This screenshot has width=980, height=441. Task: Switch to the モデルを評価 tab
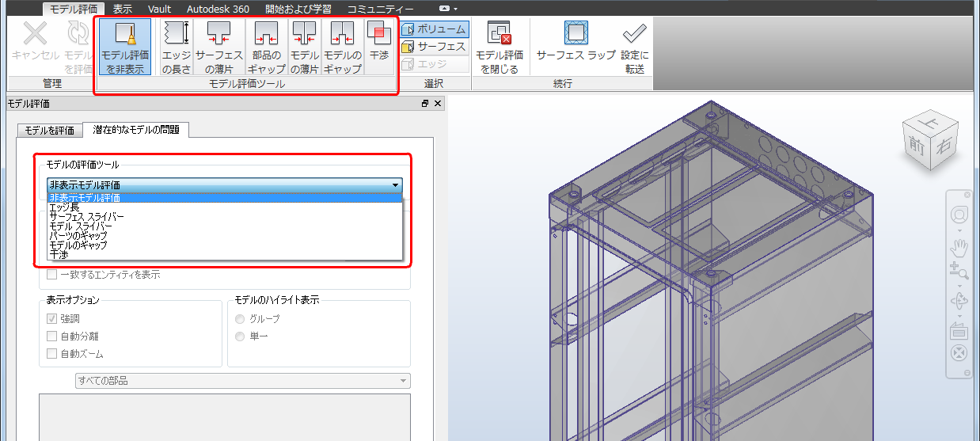(50, 131)
